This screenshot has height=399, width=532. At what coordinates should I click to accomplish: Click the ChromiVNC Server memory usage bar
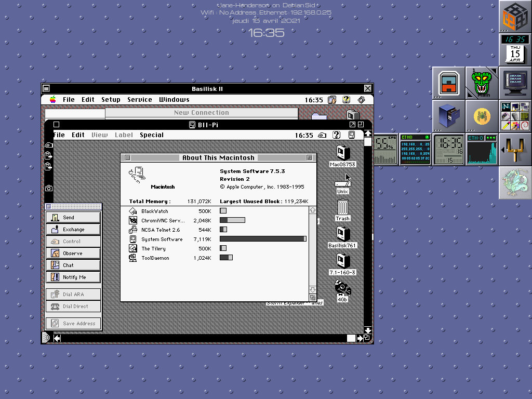click(x=232, y=220)
